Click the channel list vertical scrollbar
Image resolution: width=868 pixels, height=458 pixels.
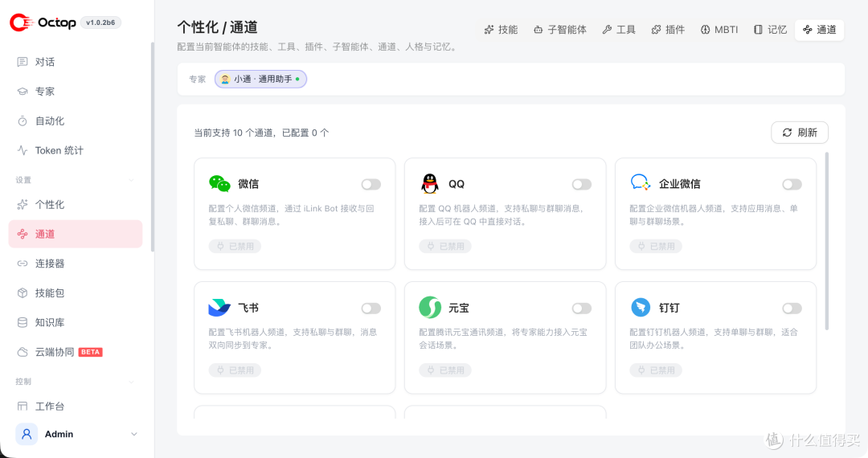pyautogui.click(x=827, y=241)
